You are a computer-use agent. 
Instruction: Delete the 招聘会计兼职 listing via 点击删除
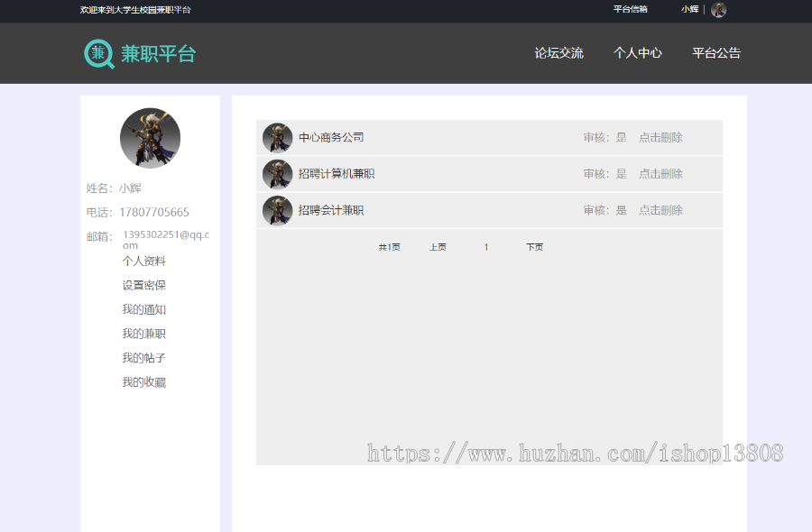click(660, 210)
